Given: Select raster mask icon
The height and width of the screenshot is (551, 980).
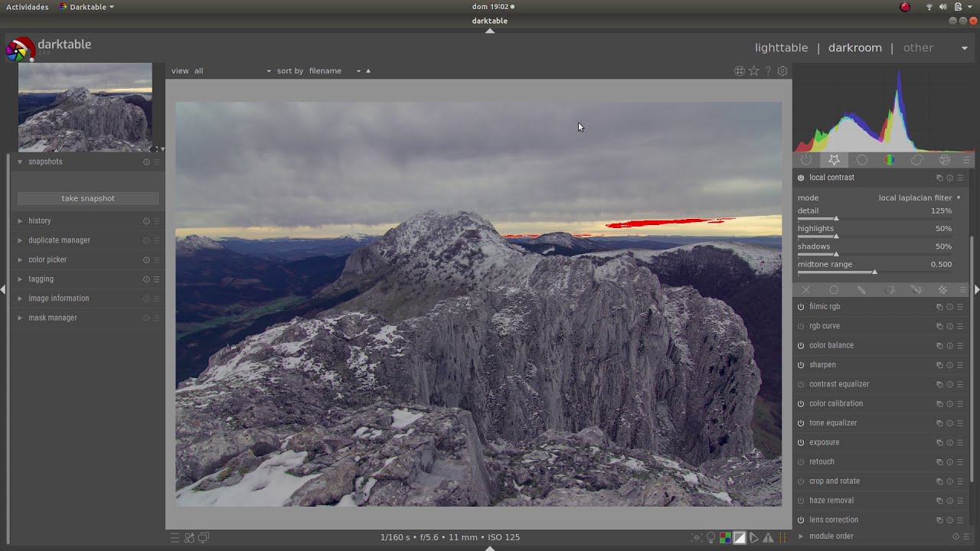Looking at the screenshot, I should coord(942,290).
